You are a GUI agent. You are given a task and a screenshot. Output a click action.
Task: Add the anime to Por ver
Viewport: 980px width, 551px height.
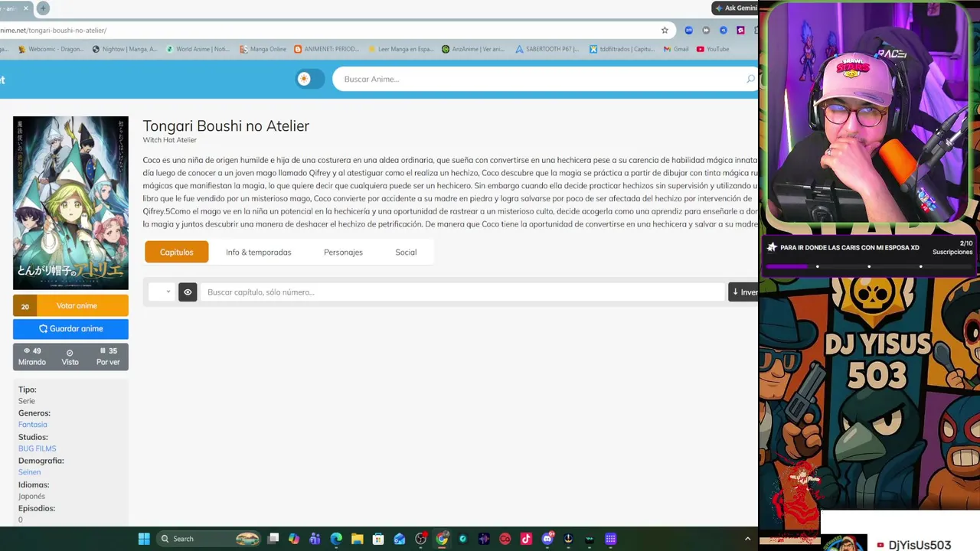[x=108, y=357]
